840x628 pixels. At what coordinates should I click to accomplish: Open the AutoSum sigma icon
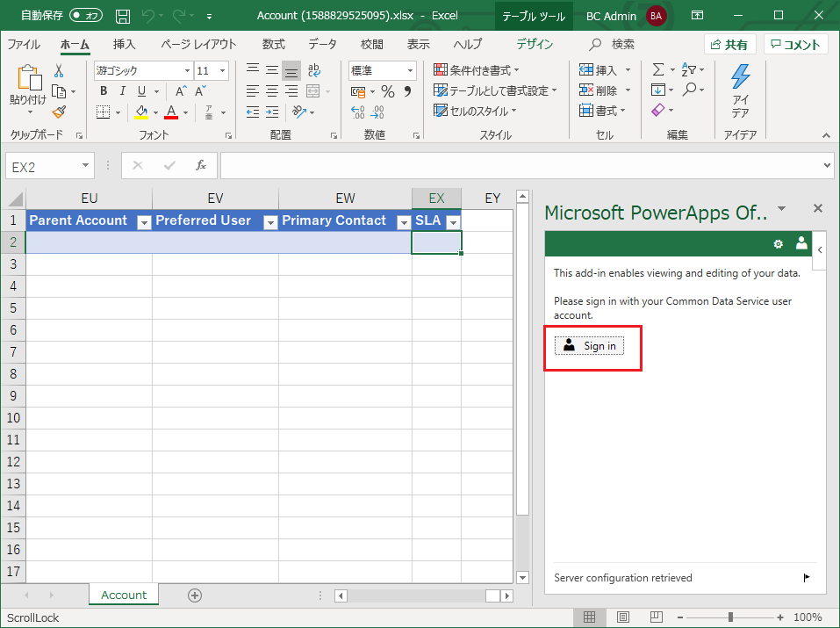coord(657,69)
